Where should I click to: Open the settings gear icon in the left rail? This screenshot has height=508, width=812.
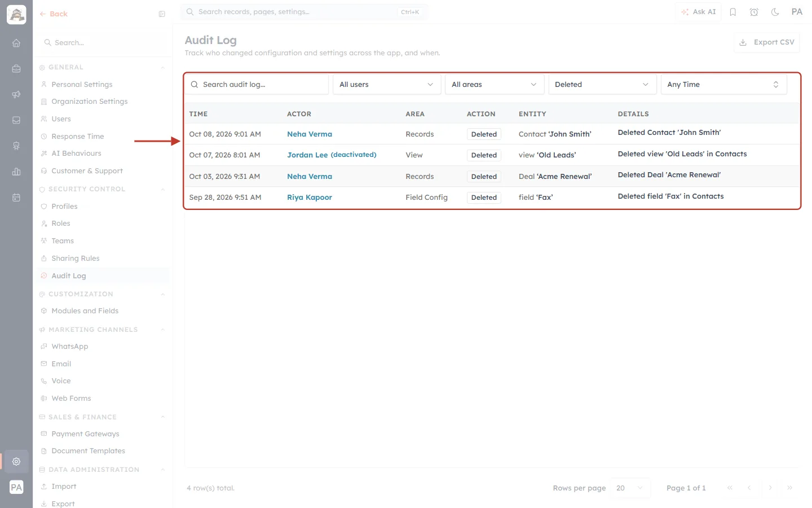coord(16,462)
